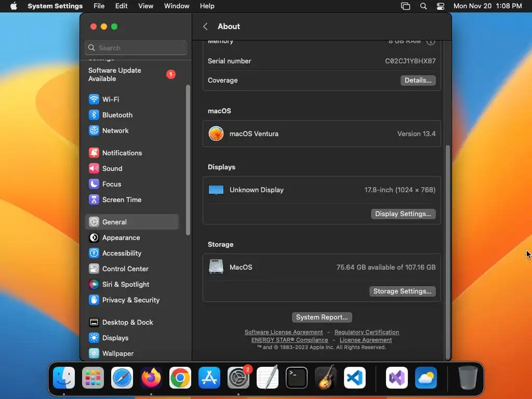
Task: Launch GarageBand from the Dock
Action: (x=326, y=378)
